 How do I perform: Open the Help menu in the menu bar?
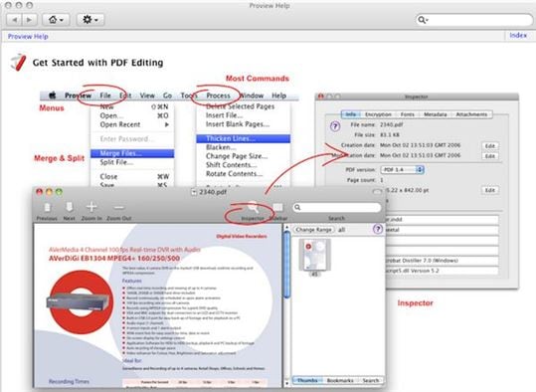click(278, 96)
